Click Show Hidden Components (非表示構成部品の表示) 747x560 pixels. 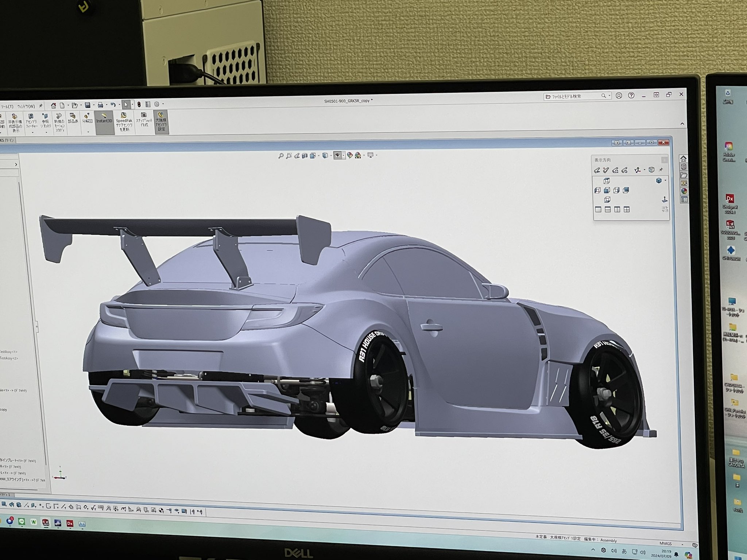[x=16, y=124]
